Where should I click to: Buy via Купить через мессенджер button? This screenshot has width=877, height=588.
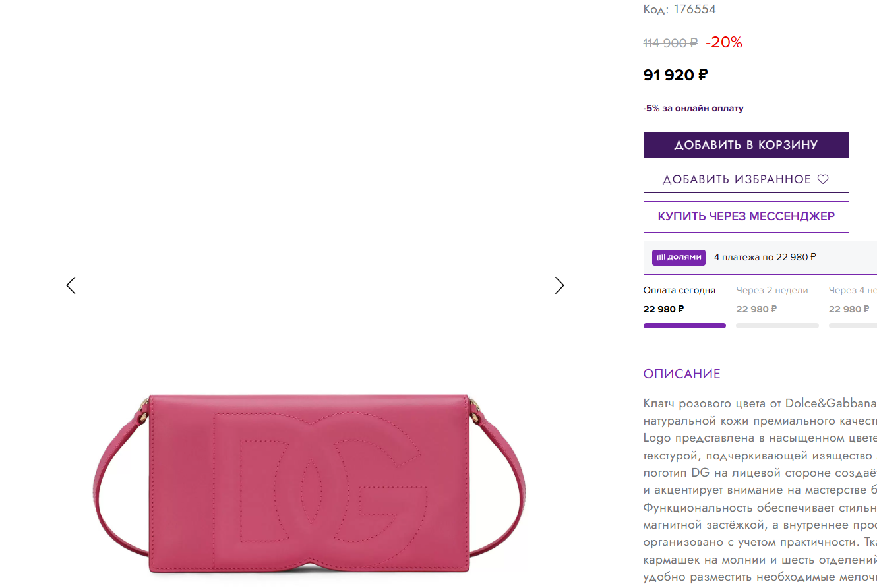tap(746, 217)
